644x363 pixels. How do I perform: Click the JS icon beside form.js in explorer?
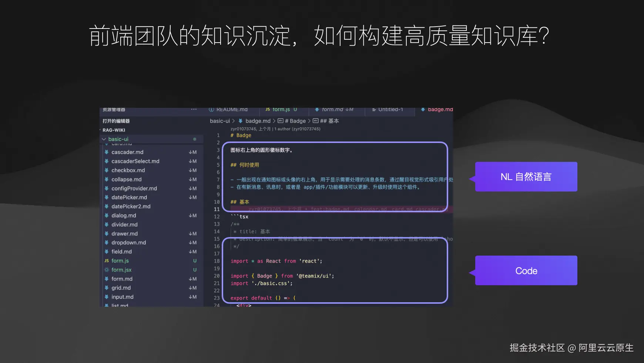(107, 261)
